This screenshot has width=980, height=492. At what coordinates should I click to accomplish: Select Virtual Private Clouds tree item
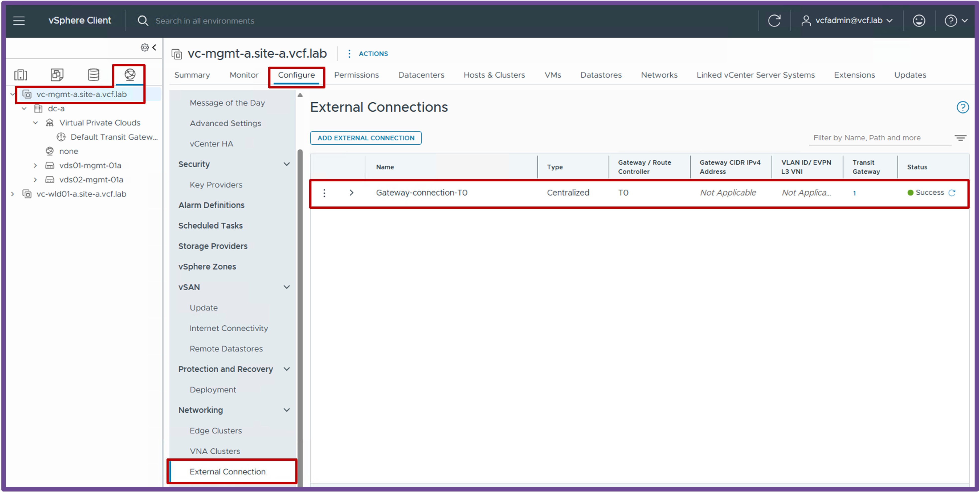100,123
